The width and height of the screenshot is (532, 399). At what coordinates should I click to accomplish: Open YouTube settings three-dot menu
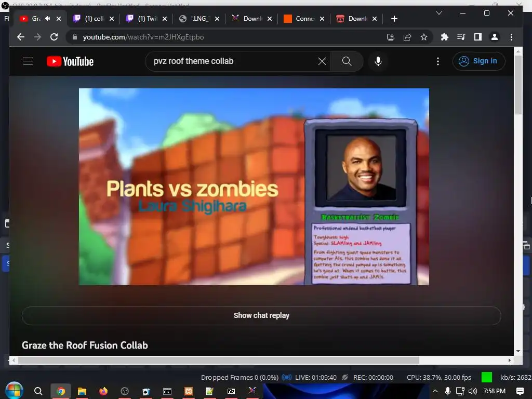pos(437,61)
